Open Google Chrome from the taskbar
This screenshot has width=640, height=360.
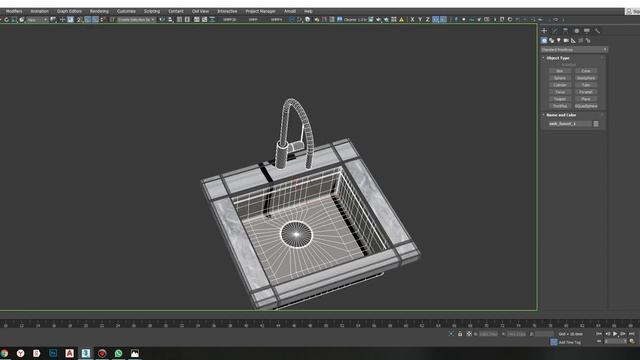coord(4,353)
